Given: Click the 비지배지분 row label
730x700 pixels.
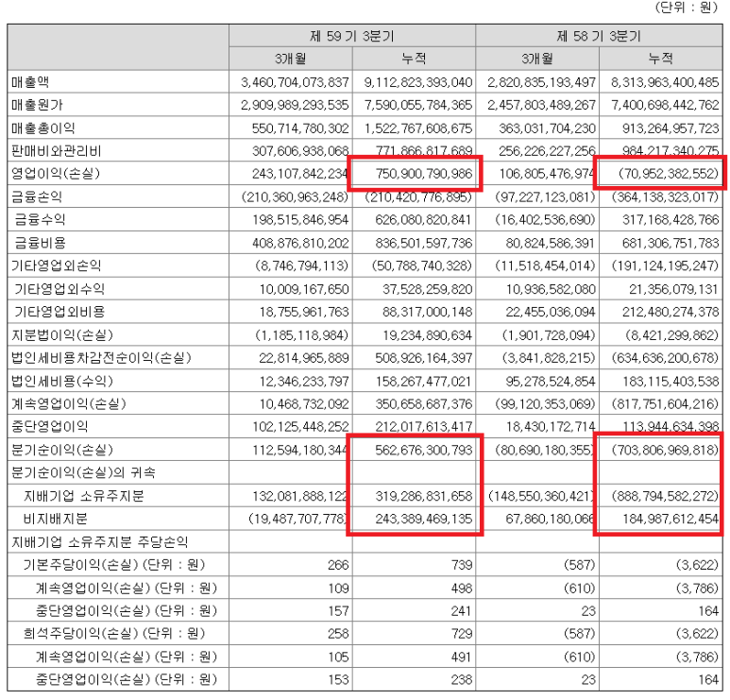Looking at the screenshot, I should coord(56,519).
